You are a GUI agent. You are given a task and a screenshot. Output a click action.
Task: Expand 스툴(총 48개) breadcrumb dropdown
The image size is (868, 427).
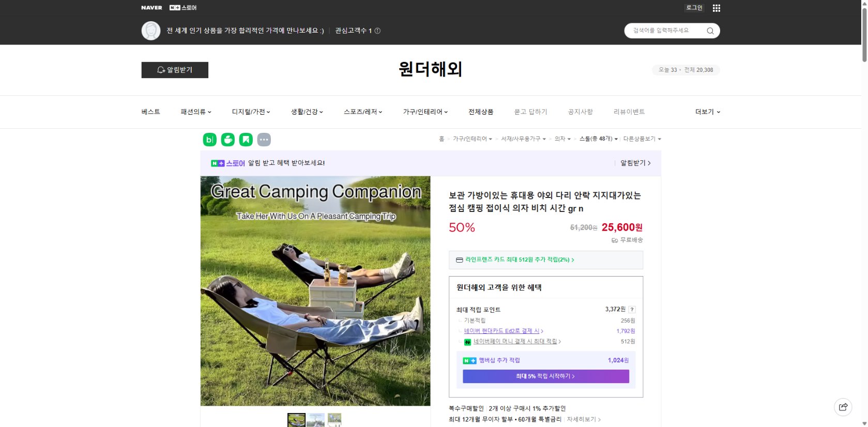click(x=598, y=139)
